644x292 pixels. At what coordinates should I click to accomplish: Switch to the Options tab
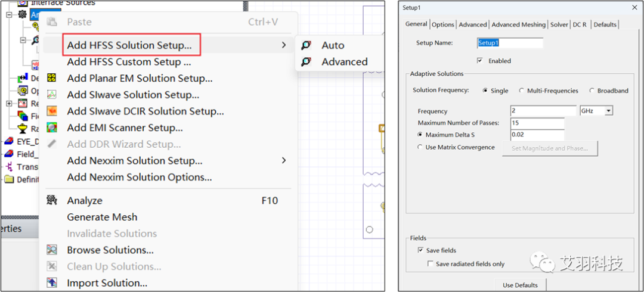(x=442, y=24)
